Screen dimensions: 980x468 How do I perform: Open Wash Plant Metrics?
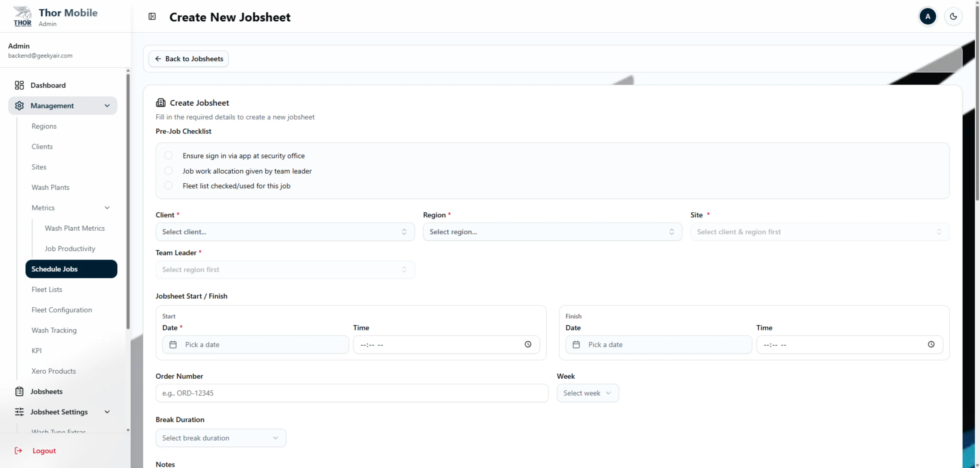[x=75, y=228]
